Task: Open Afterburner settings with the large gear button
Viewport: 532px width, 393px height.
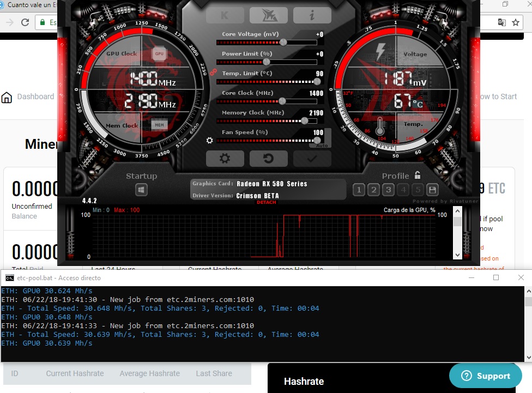Action: point(225,159)
